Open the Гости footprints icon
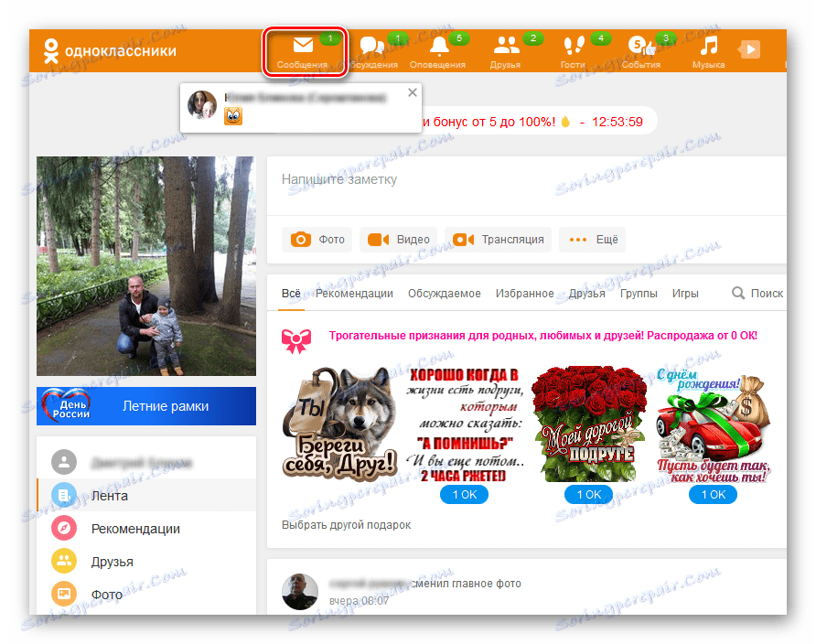The width and height of the screenshot is (816, 644). click(x=574, y=51)
